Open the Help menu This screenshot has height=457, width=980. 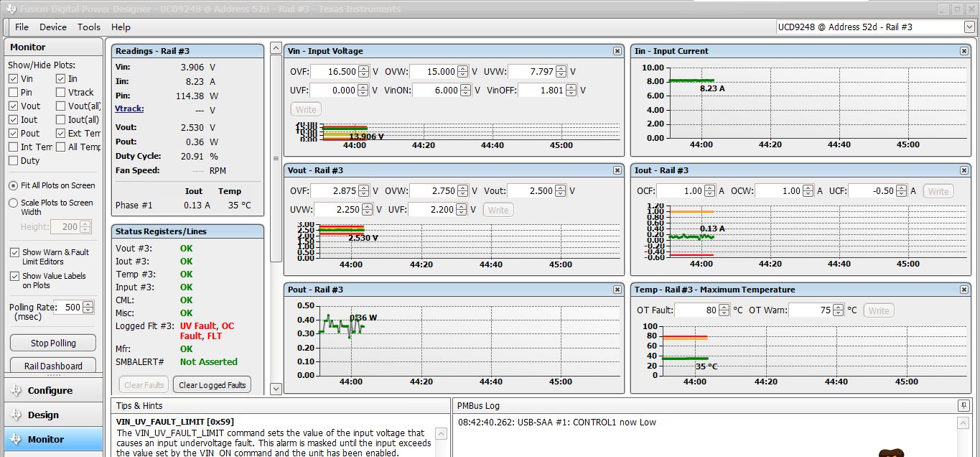[x=121, y=27]
